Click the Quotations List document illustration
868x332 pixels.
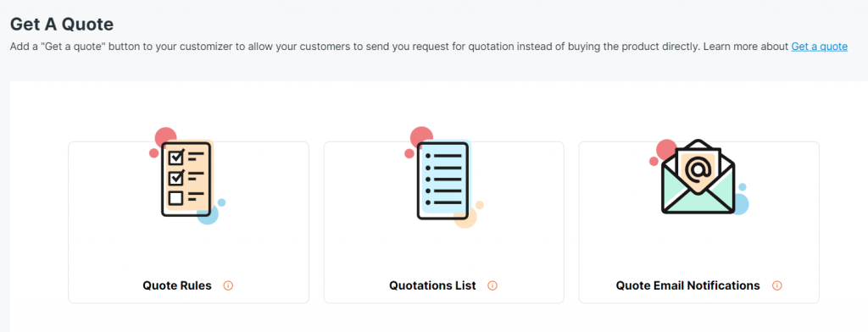tap(442, 177)
